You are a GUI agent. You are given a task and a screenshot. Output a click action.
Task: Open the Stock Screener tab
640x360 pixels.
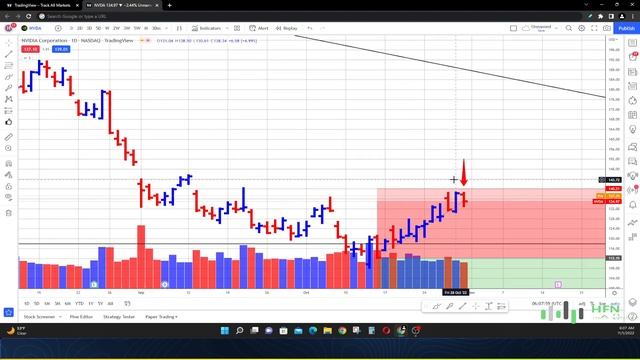click(39, 317)
